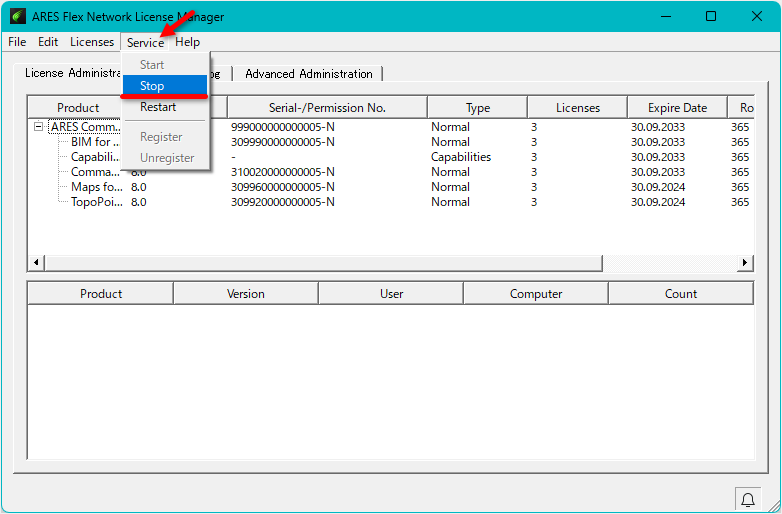Click the horizontal scrollbar left arrow
The height and width of the screenshot is (514, 782).
(36, 262)
